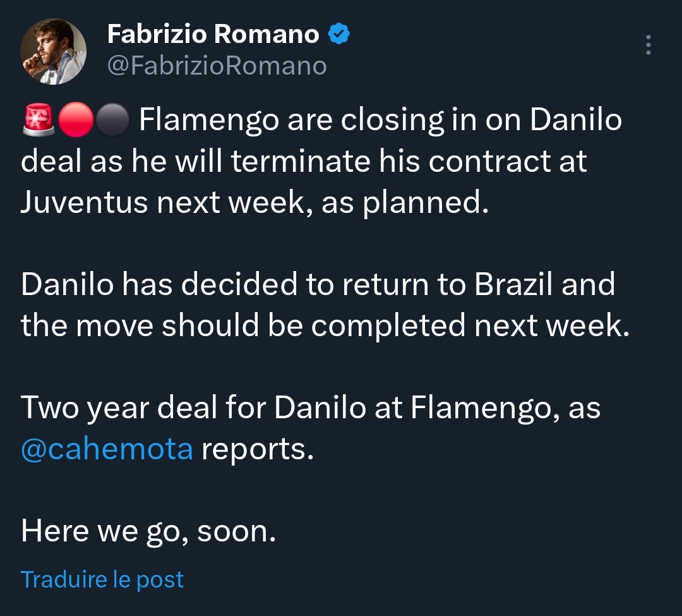Screen dimensions: 682x616
Task: Click the black circle emoji
Action: coord(112,120)
